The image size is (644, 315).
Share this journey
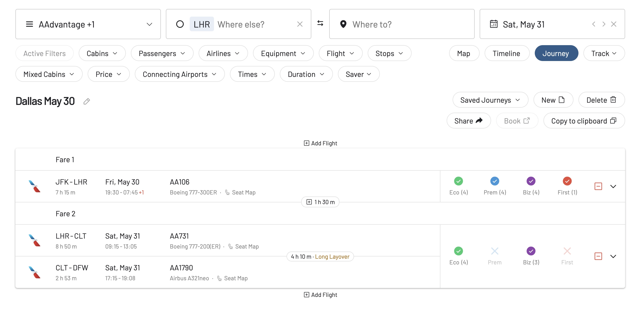[468, 121]
